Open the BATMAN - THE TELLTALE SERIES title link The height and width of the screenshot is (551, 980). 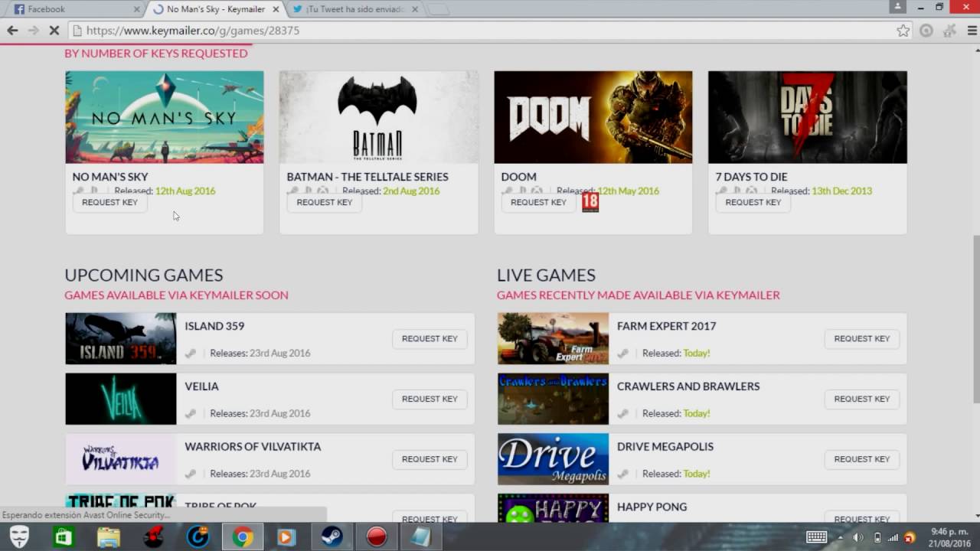(x=367, y=177)
